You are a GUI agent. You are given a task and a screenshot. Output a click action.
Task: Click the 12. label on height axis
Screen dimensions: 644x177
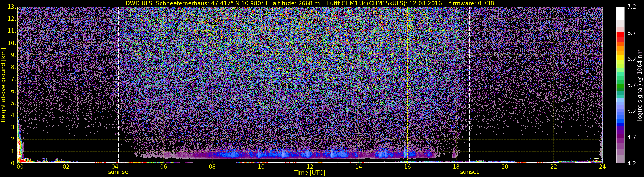[12, 19]
